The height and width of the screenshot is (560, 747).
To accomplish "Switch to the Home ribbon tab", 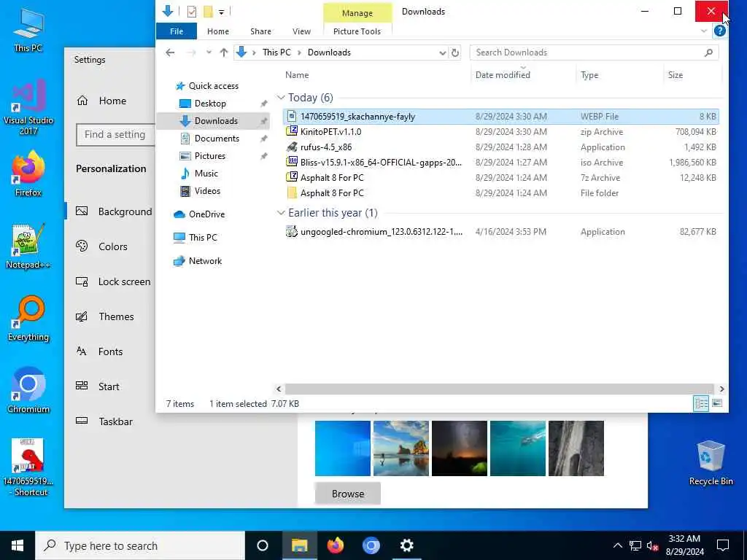I will pos(217,31).
